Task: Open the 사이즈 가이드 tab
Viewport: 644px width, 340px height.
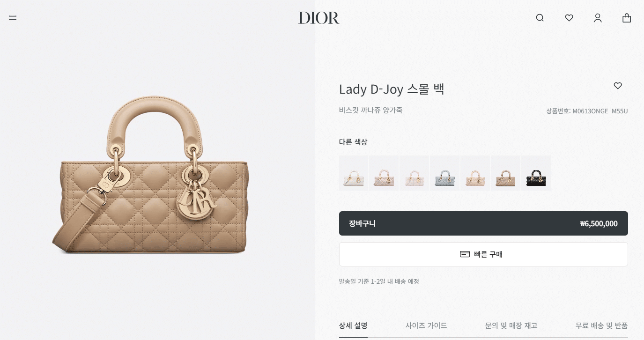Action: 426,325
